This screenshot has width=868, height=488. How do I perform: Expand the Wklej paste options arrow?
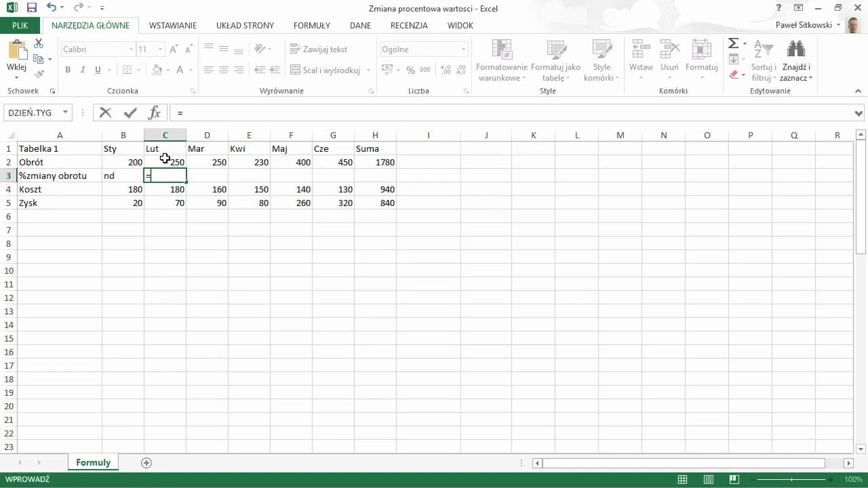click(16, 79)
